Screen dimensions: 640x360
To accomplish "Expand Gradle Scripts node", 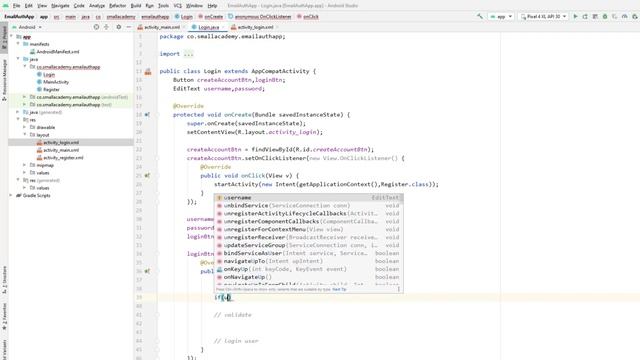I will [x=11, y=195].
